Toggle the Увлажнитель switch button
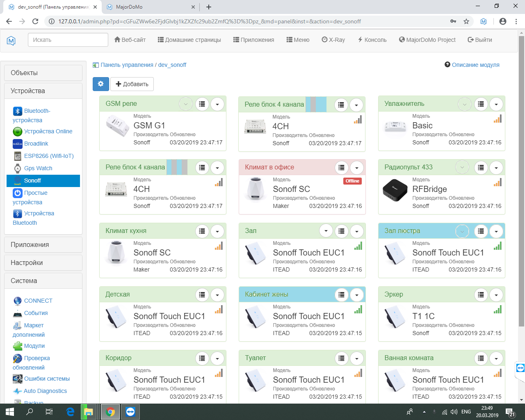Image resolution: width=525 pixels, height=420 pixels. 464,104
